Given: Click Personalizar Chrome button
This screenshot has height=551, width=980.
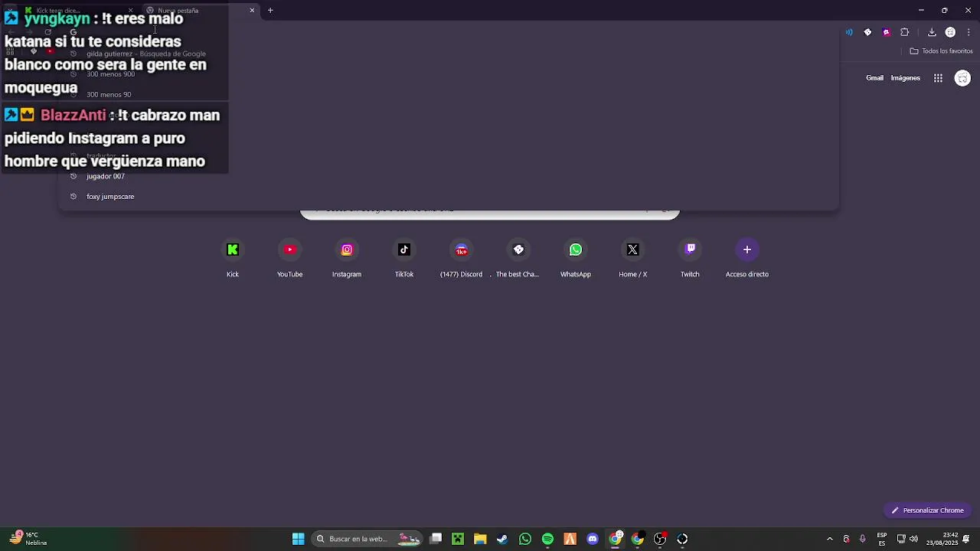Looking at the screenshot, I should click(927, 510).
